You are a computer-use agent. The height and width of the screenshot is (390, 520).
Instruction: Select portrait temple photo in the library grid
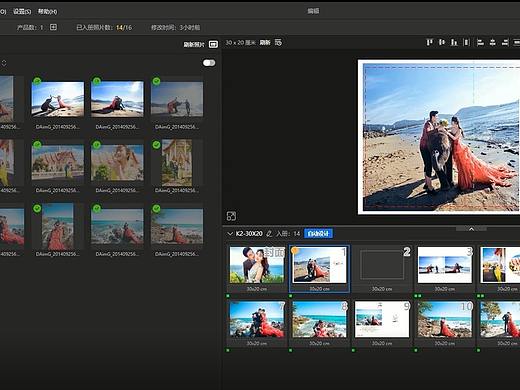point(177,163)
